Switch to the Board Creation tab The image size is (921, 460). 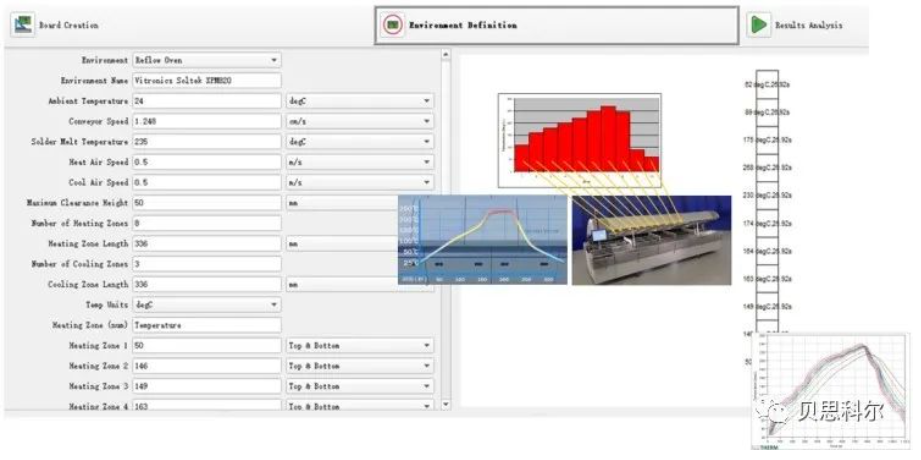click(68, 25)
